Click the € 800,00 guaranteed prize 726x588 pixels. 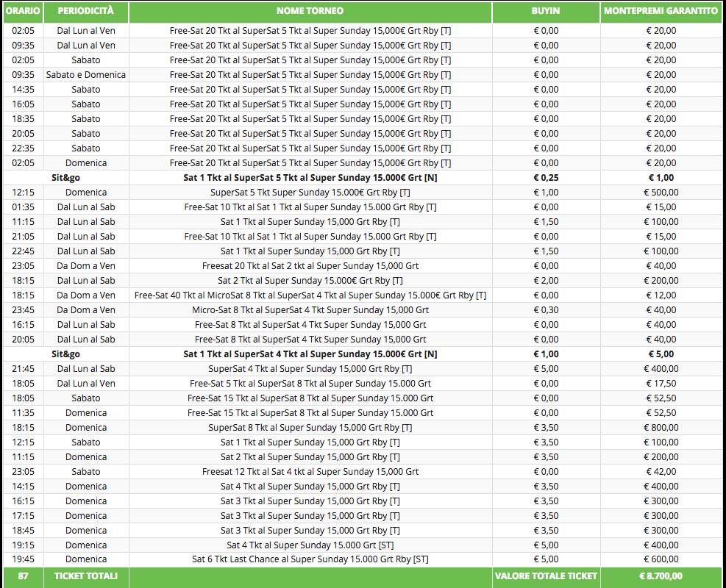pos(661,428)
